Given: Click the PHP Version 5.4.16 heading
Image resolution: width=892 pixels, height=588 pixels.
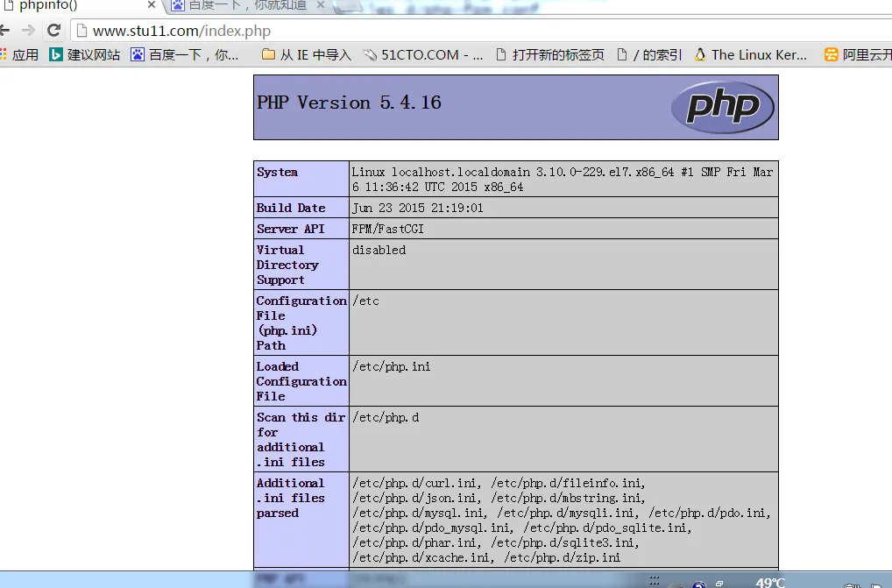Looking at the screenshot, I should (349, 103).
